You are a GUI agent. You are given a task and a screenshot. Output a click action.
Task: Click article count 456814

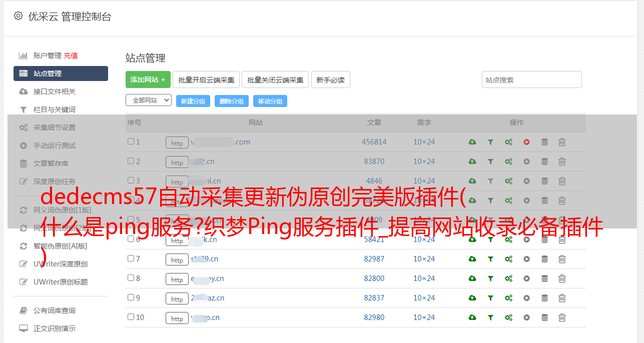(x=374, y=142)
